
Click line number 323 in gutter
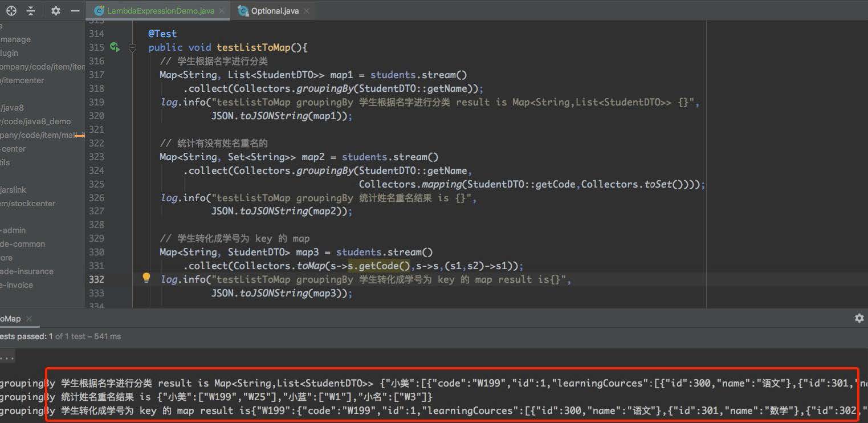click(x=96, y=157)
